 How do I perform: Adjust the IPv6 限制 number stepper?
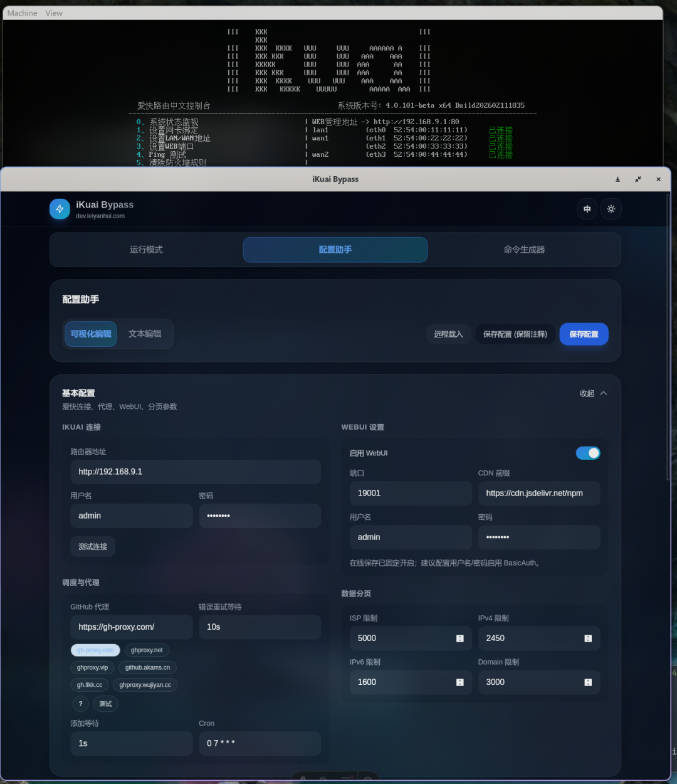tap(460, 682)
